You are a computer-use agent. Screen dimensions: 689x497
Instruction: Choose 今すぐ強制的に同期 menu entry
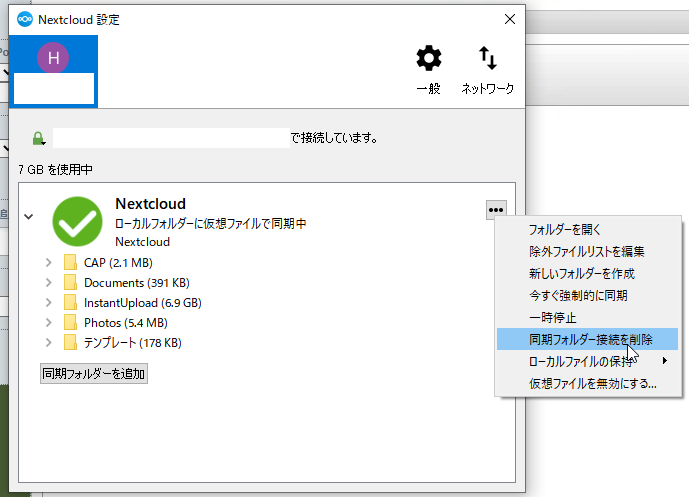pyautogui.click(x=587, y=295)
